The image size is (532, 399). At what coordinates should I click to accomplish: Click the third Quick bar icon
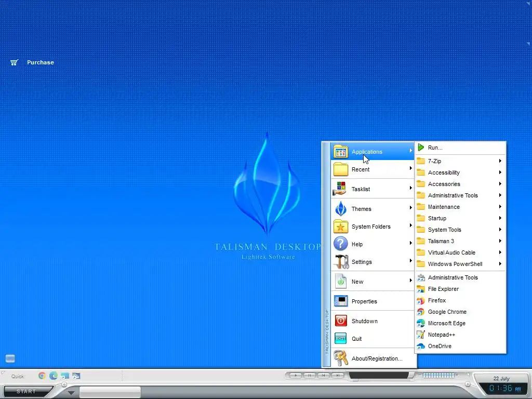tap(65, 376)
